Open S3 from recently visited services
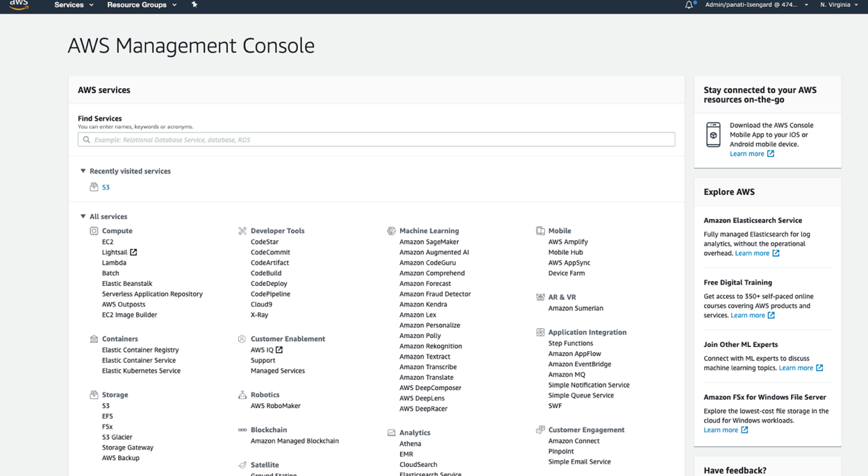Screen dimensions: 868x476 pyautogui.click(x=106, y=187)
